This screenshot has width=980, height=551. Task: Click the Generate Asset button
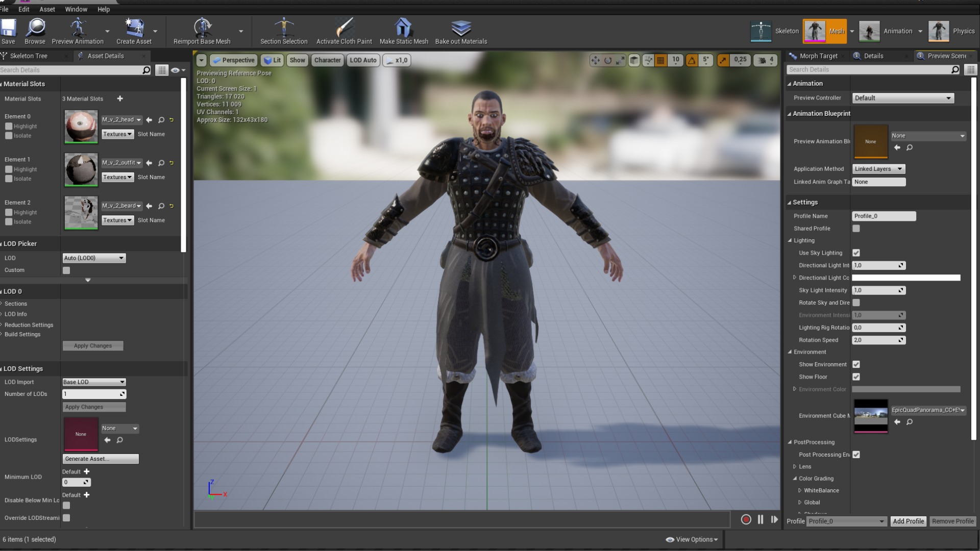click(x=100, y=459)
